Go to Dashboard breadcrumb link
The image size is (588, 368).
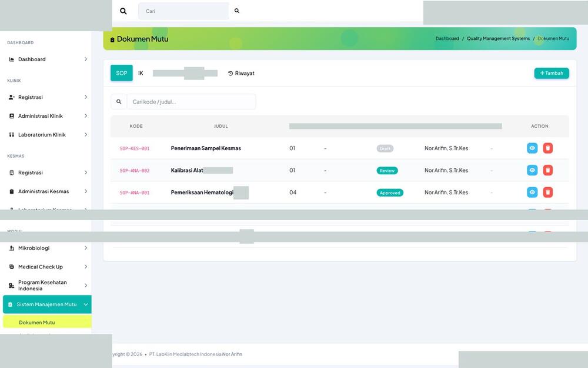point(447,39)
